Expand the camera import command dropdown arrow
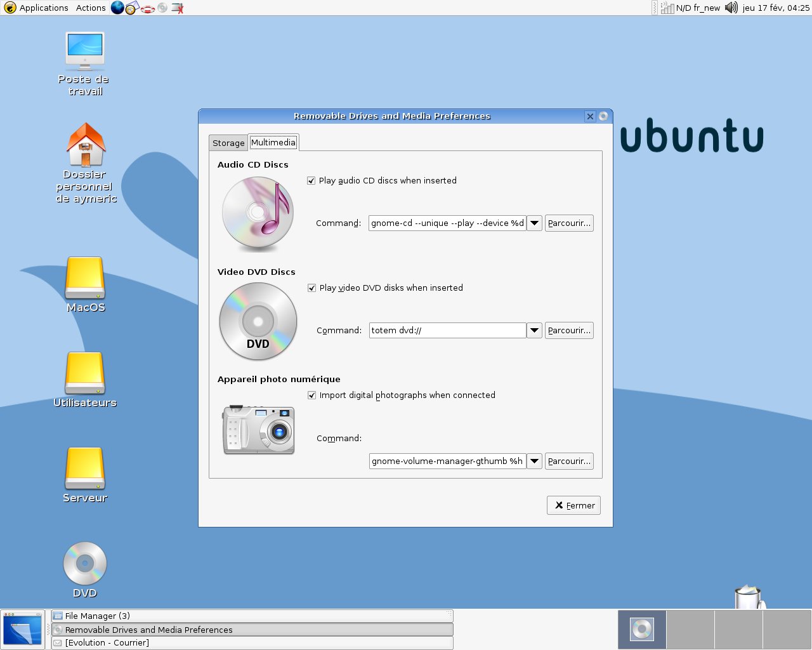The height and width of the screenshot is (650, 812). click(x=535, y=461)
